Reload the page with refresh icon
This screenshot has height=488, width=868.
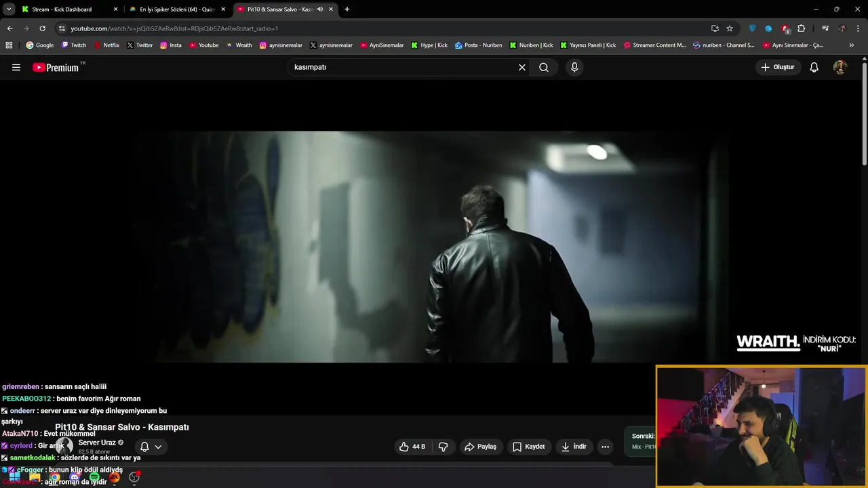42,28
